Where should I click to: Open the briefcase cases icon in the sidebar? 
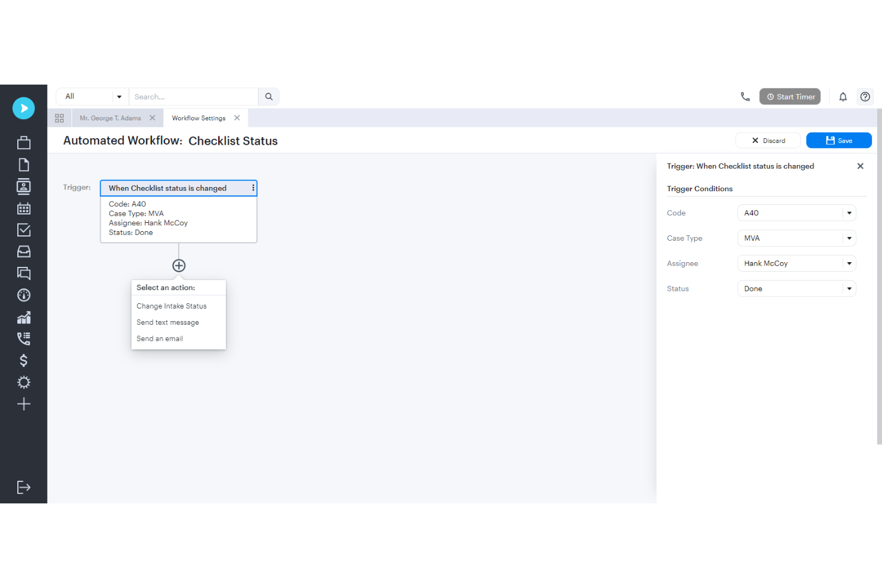[24, 143]
